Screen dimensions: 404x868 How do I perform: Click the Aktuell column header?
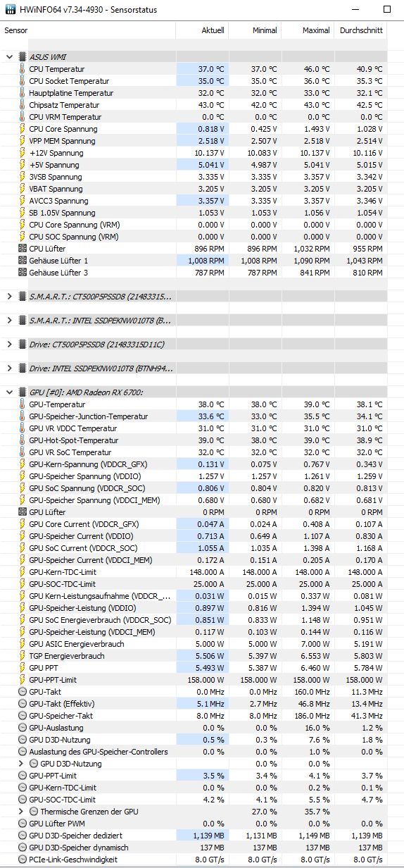(213, 30)
